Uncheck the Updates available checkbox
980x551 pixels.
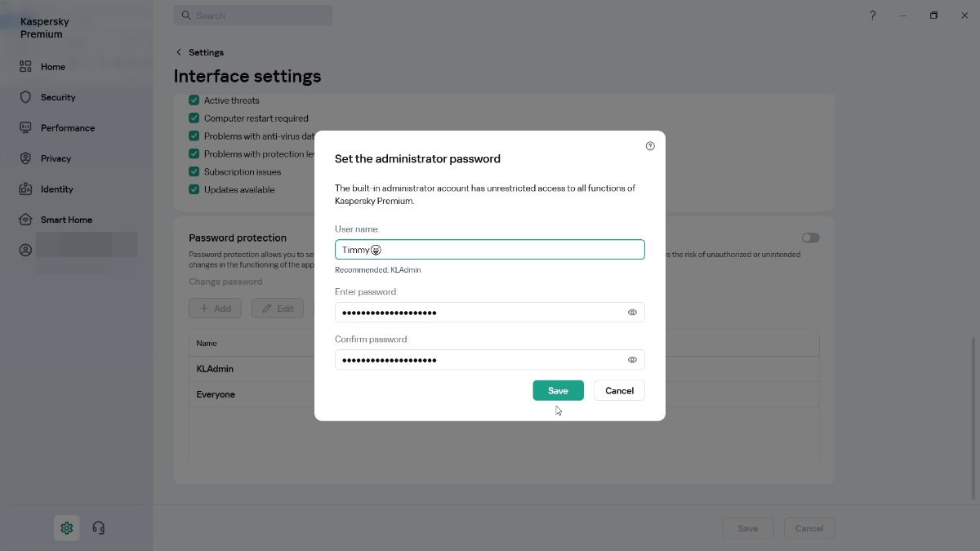coord(194,189)
